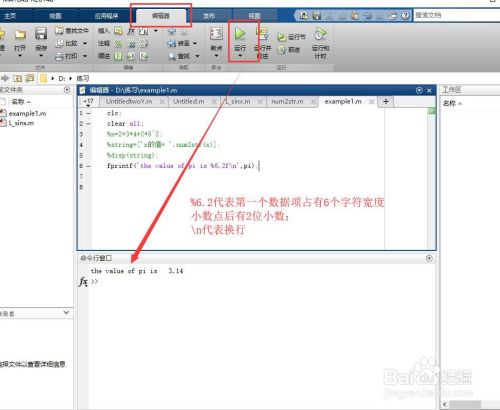
Task: Open current folder panel actions circle button
Action: click(67, 90)
